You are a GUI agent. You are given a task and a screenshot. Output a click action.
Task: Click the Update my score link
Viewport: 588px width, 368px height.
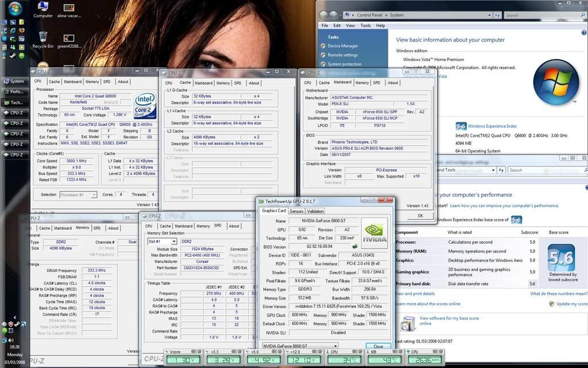pos(571,304)
